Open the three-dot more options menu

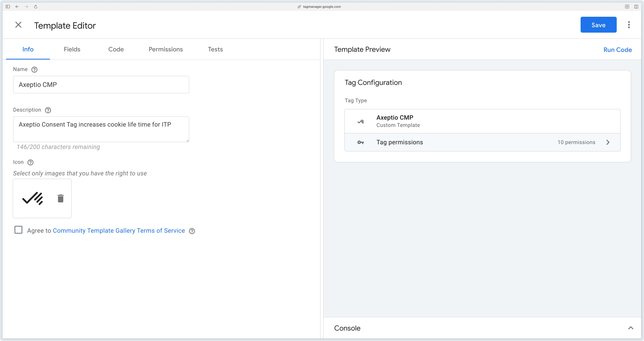pyautogui.click(x=629, y=25)
